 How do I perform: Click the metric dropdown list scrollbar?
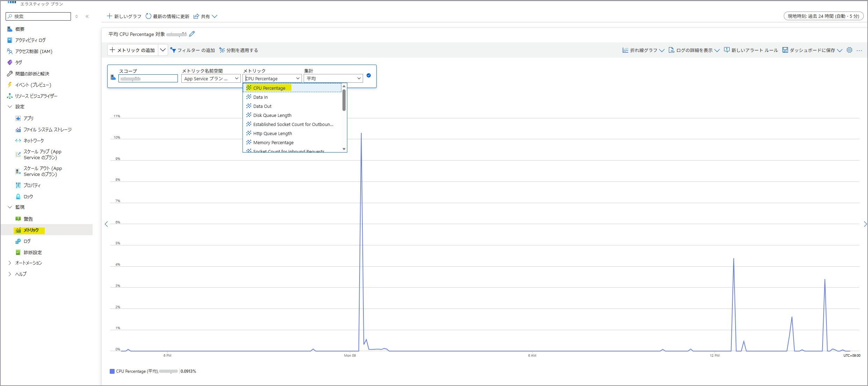coord(344,101)
